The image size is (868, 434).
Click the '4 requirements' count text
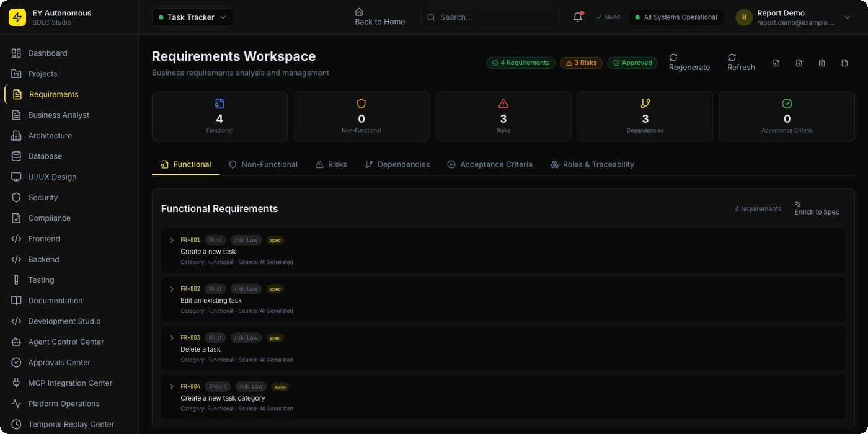point(758,209)
